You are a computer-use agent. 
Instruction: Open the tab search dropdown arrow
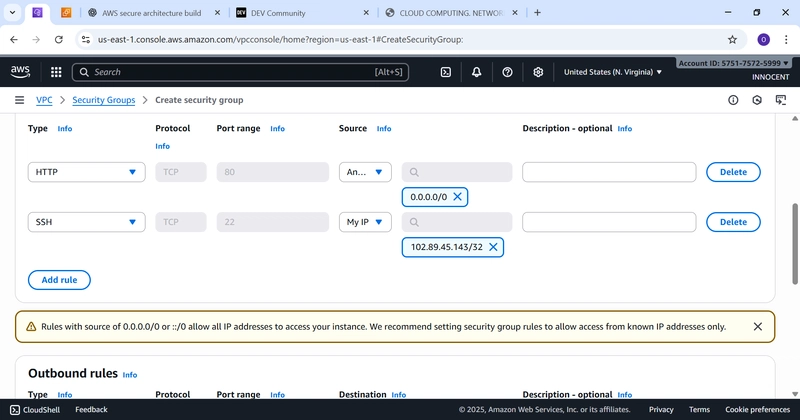(x=12, y=13)
